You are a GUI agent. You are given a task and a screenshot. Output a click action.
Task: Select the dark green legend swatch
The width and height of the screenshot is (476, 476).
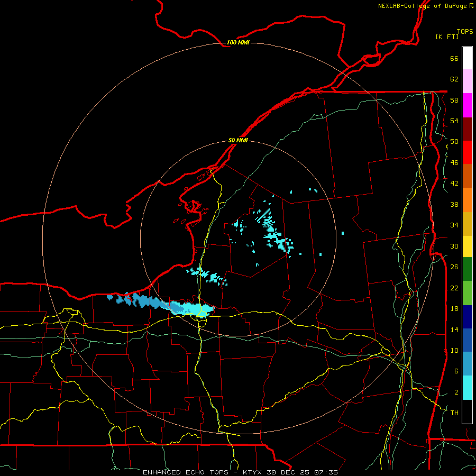467,269
